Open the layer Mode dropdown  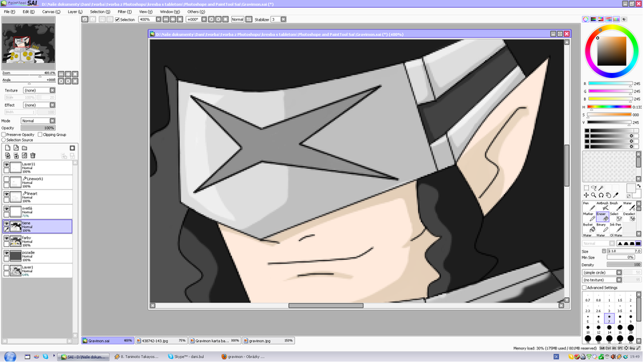click(38, 121)
